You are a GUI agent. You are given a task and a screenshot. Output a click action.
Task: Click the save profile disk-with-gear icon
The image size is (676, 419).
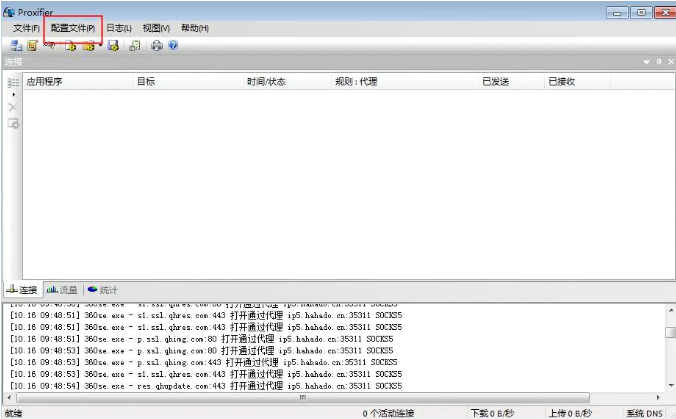pyautogui.click(x=113, y=45)
